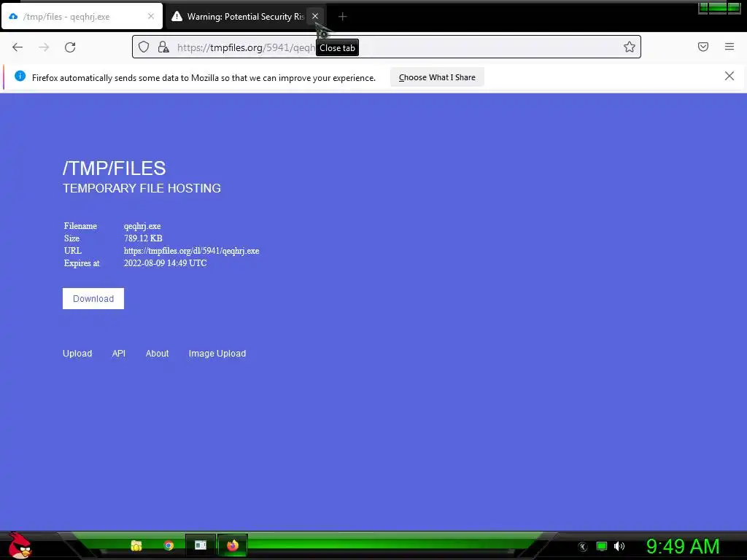This screenshot has height=560, width=747.
Task: Click the 9:49 AM clock
Action: point(683,546)
